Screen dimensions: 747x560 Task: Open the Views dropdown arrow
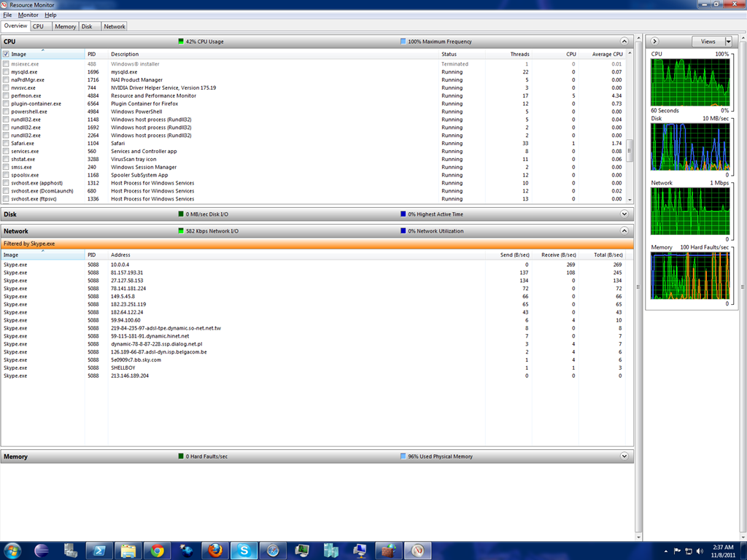[x=728, y=42]
